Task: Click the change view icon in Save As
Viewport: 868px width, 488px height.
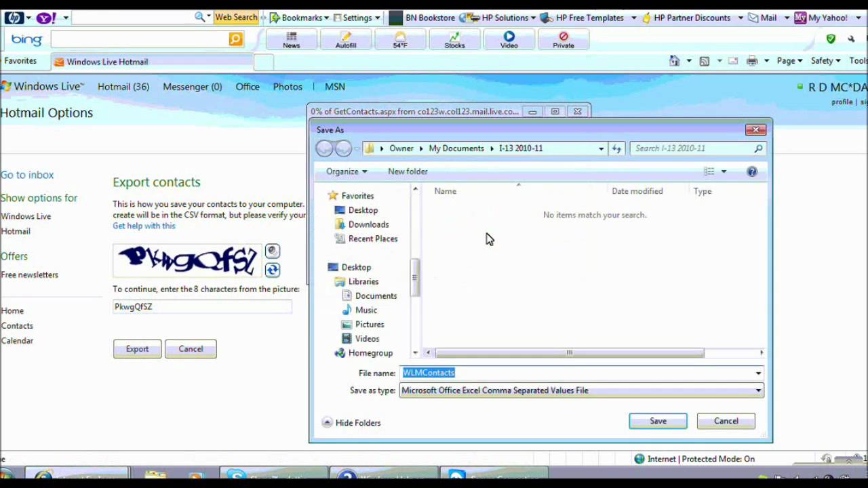Action: click(709, 171)
